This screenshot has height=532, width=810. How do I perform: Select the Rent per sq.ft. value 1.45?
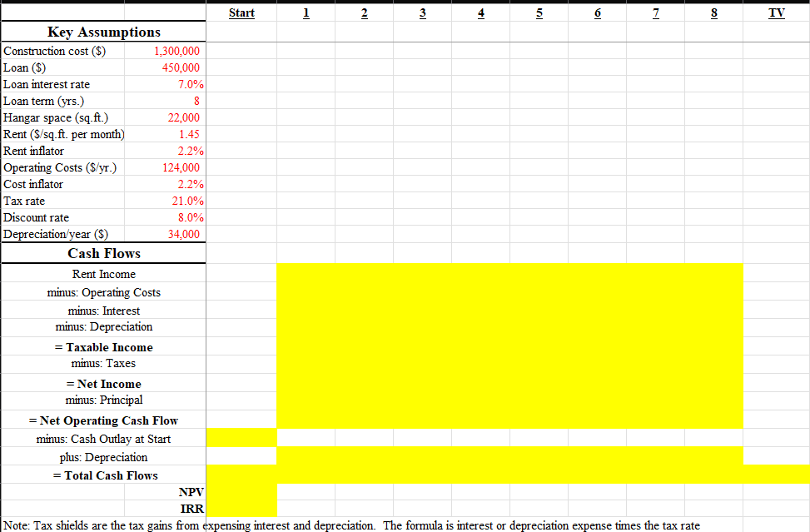point(189,134)
